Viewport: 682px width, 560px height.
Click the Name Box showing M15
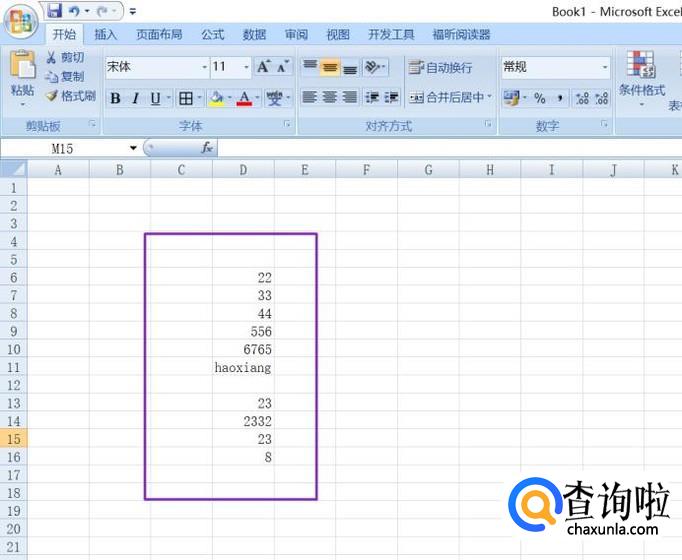pos(64,149)
